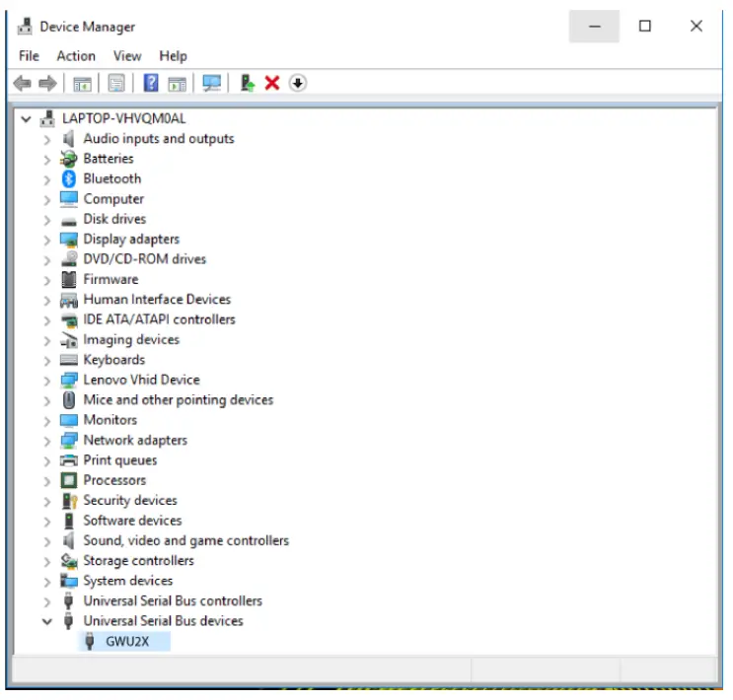Screen dimensions: 733x700
Task: Open the Help menu
Action: [x=173, y=56]
